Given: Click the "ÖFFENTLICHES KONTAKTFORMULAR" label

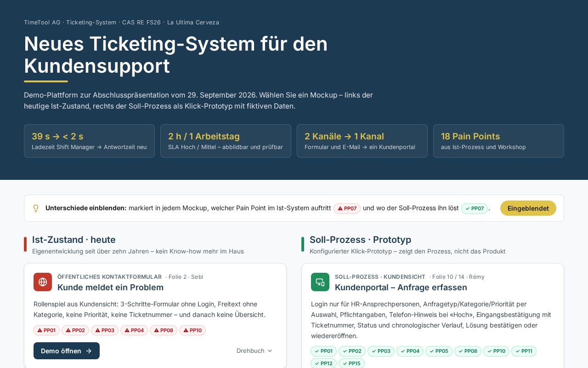Looking at the screenshot, I should click(x=109, y=276).
